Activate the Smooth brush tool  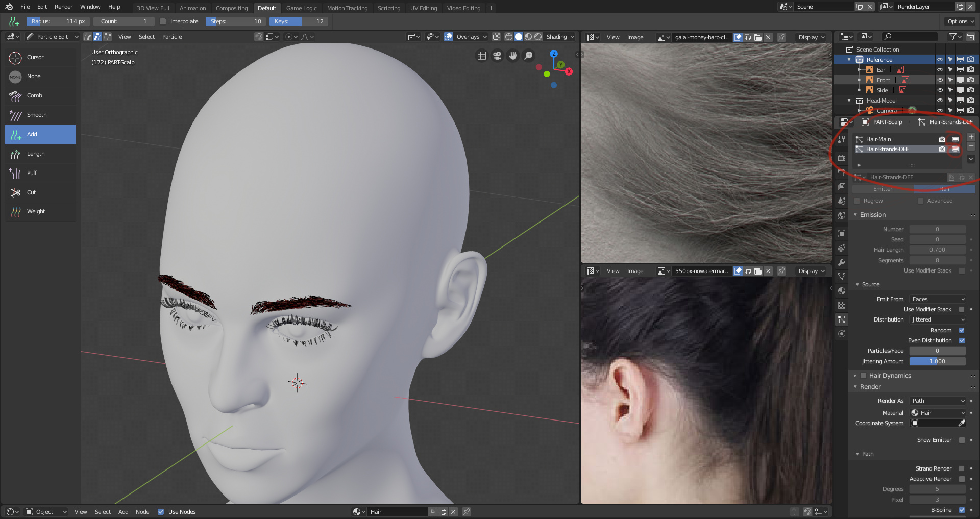(36, 115)
